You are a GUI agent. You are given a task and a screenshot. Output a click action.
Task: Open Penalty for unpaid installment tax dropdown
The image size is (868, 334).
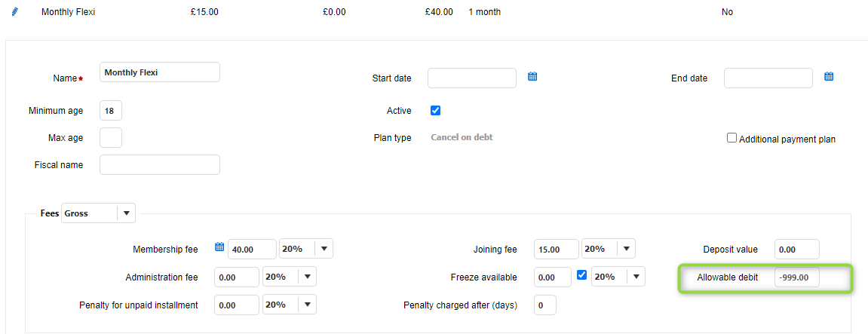307,305
